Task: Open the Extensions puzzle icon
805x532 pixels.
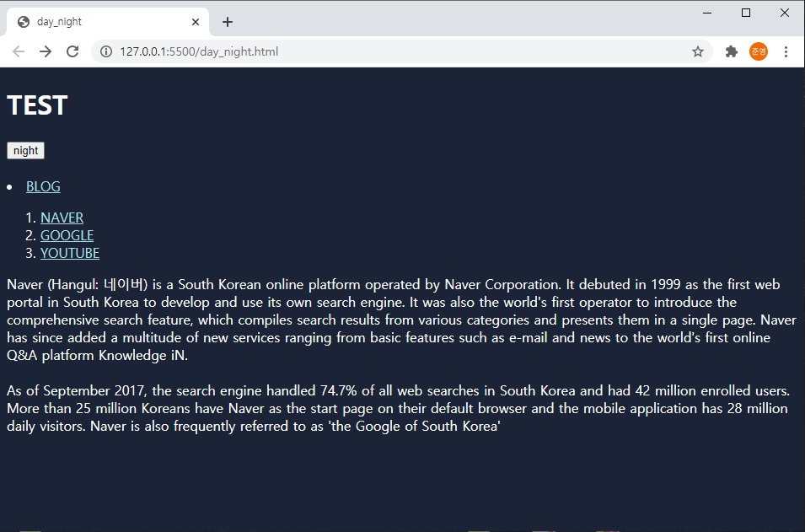Action: [731, 51]
